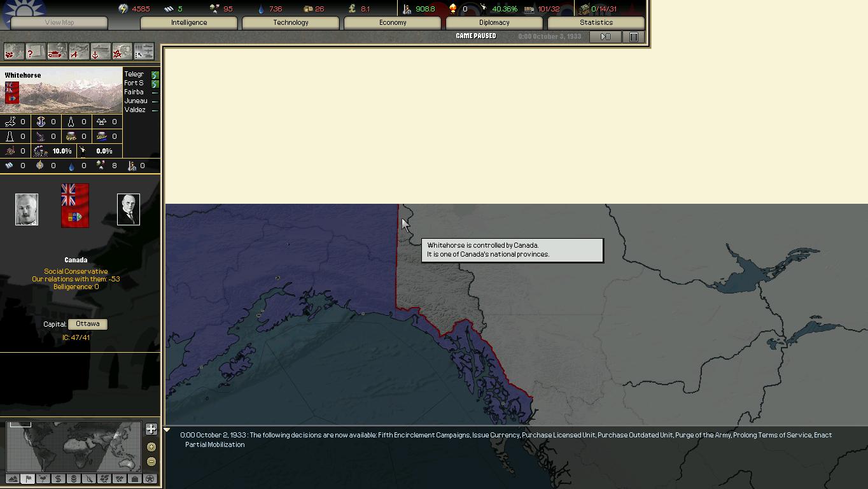Click the question mark help icon
Screen dimensions: 868x489
[35, 52]
